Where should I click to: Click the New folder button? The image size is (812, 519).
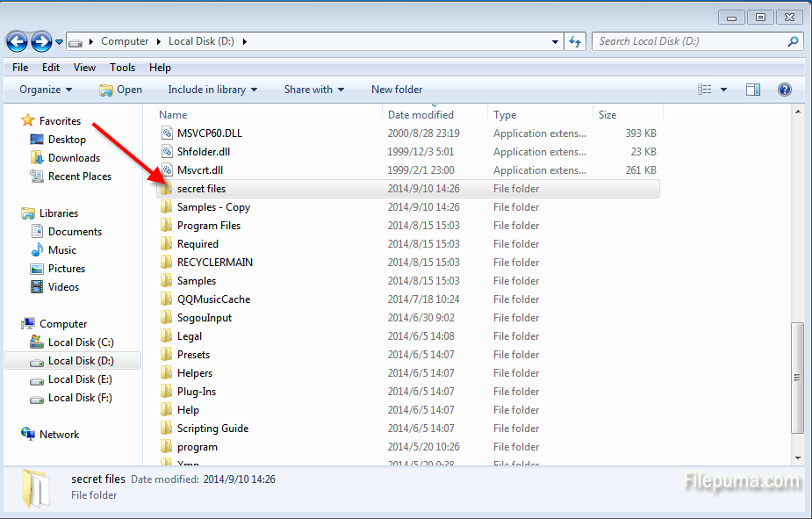pyautogui.click(x=397, y=90)
